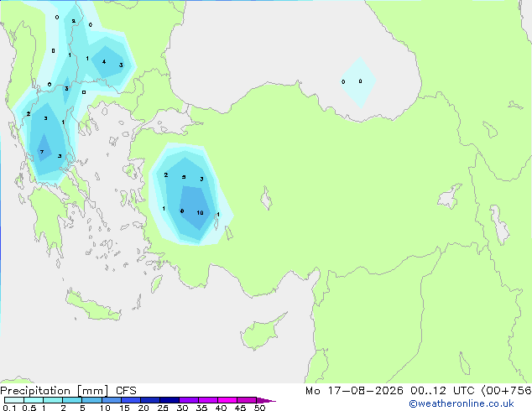Click the 'Precipitation [mm] CFS' title text
532x411 pixels.
point(68,391)
